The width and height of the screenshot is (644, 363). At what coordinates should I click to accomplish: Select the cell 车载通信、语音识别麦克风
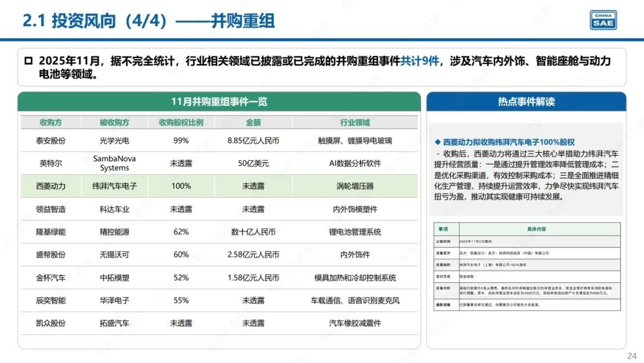(x=355, y=300)
